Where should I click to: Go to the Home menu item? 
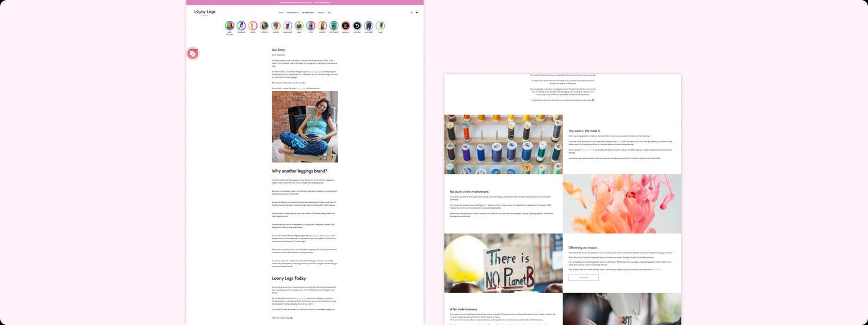[281, 12]
